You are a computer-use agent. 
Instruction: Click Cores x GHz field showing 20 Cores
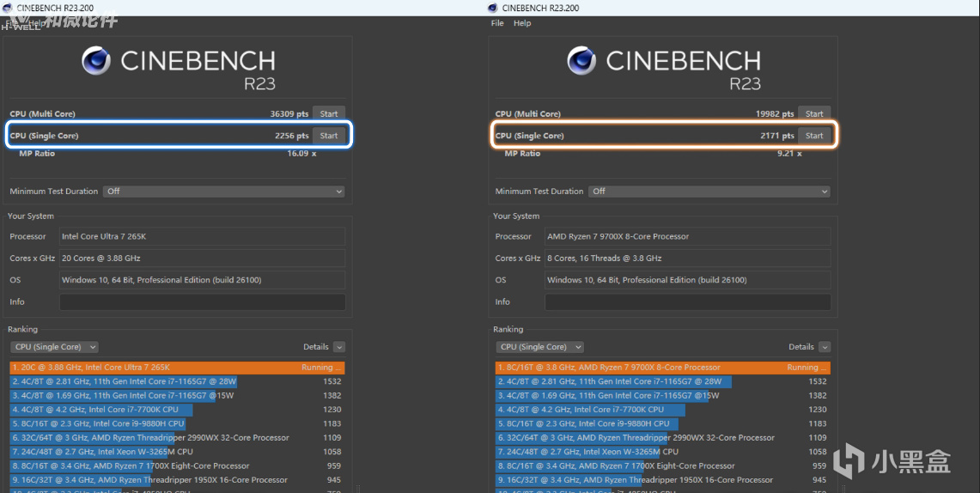click(203, 258)
